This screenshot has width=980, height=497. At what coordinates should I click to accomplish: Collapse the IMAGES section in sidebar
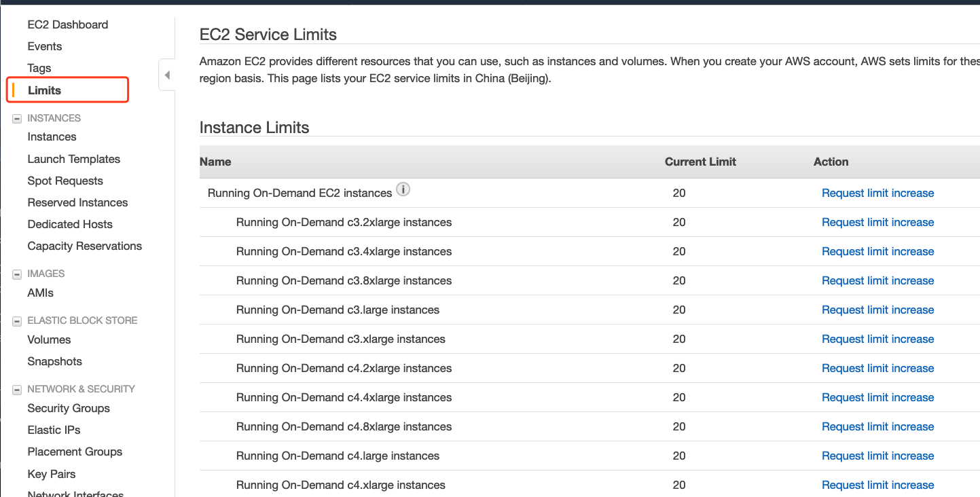tap(17, 274)
